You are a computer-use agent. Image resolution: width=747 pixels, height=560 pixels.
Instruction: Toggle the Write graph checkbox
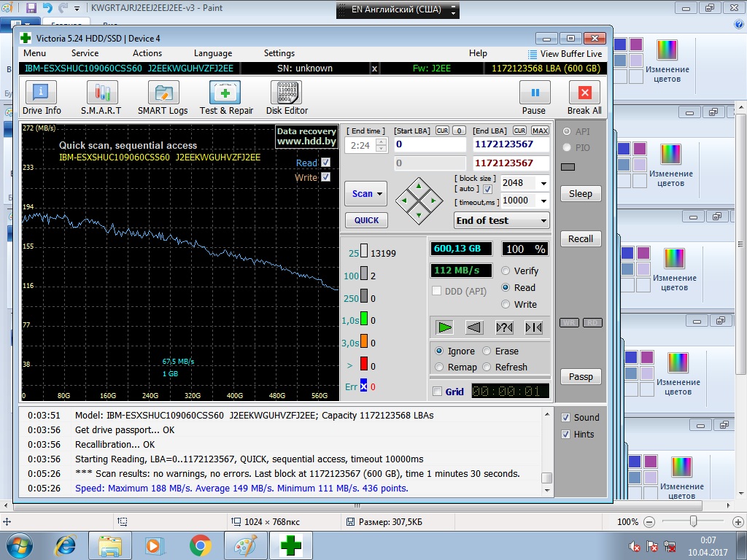[x=326, y=176]
